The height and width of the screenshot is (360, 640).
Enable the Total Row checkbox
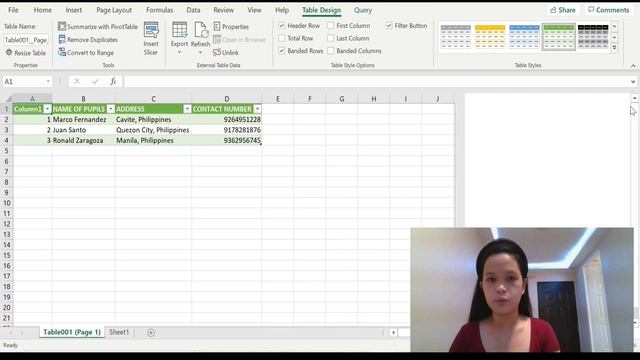(282, 38)
